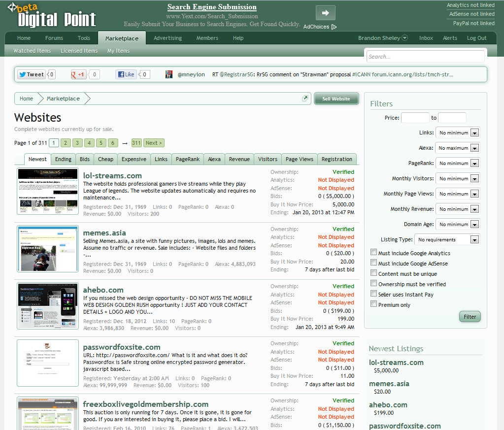The width and height of the screenshot is (504, 430).
Task: Click PayPal not linked link
Action: pyautogui.click(x=474, y=23)
